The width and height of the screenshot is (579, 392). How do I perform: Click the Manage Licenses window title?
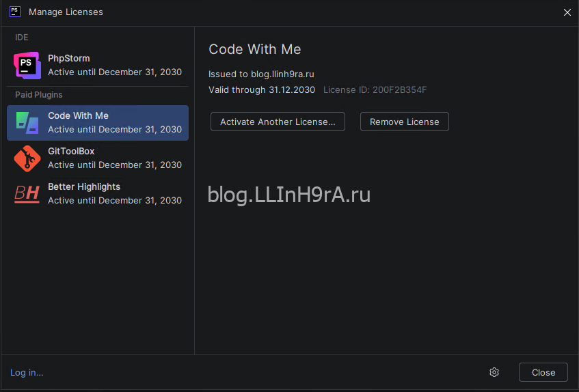pos(66,12)
